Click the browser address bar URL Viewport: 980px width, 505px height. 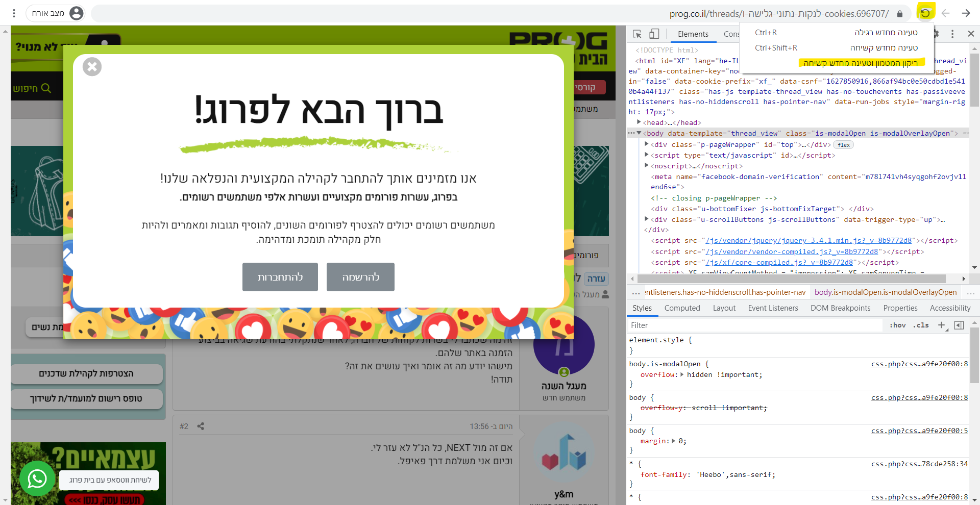(x=779, y=14)
